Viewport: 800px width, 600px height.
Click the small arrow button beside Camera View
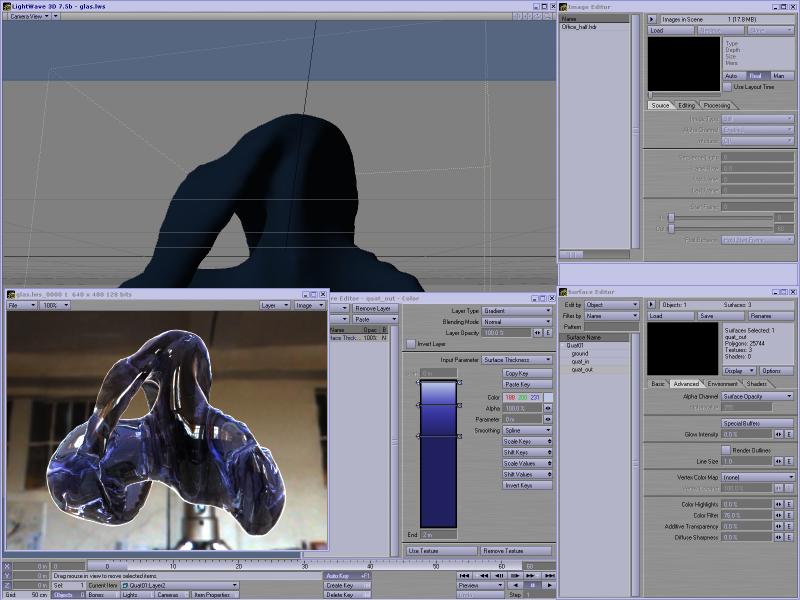click(56, 16)
